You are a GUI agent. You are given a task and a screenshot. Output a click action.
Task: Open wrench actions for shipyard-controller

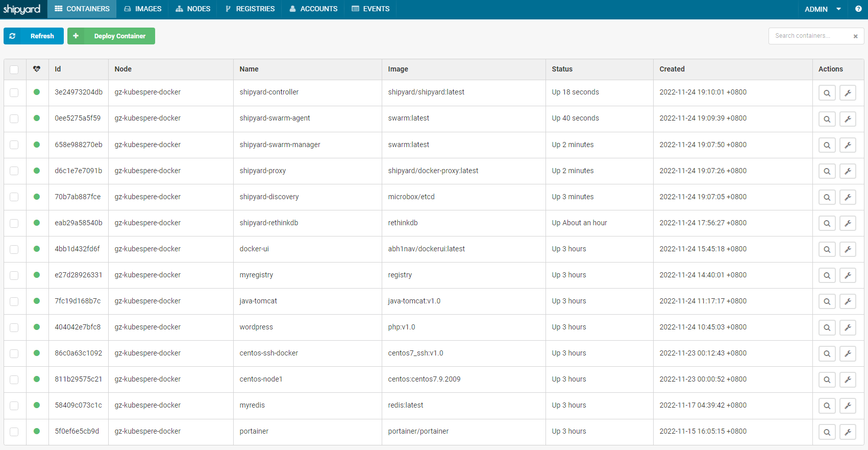pyautogui.click(x=848, y=93)
